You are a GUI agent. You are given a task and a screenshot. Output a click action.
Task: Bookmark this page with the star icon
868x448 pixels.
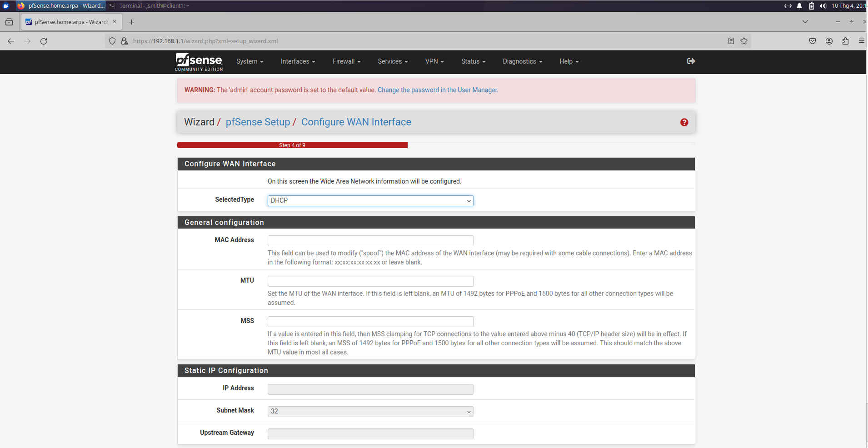pyautogui.click(x=744, y=41)
